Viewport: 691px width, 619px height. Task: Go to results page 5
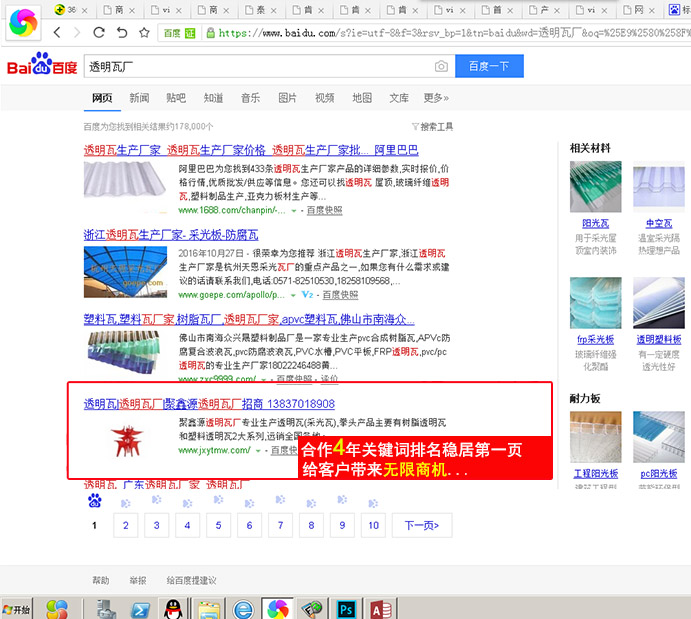coord(218,525)
